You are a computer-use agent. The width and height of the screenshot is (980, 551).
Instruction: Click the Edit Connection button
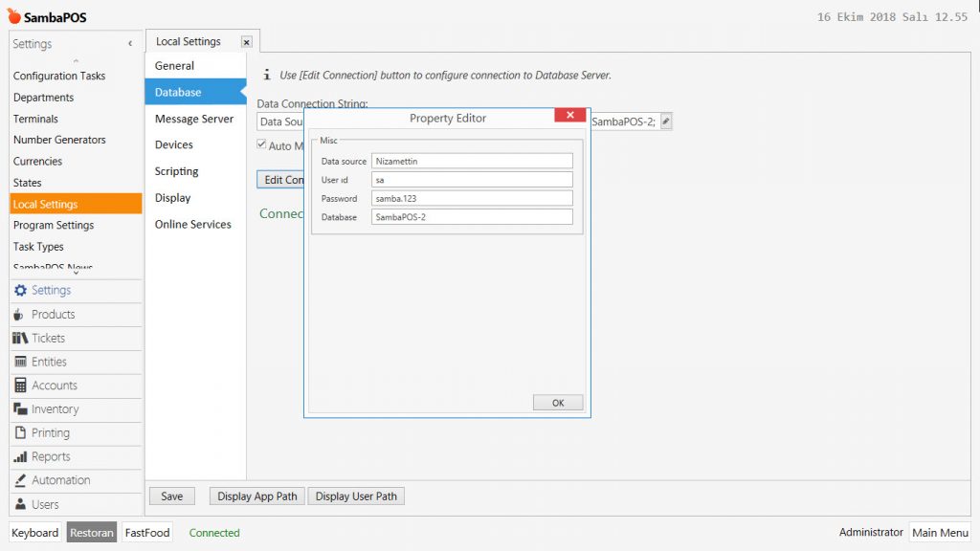point(280,180)
